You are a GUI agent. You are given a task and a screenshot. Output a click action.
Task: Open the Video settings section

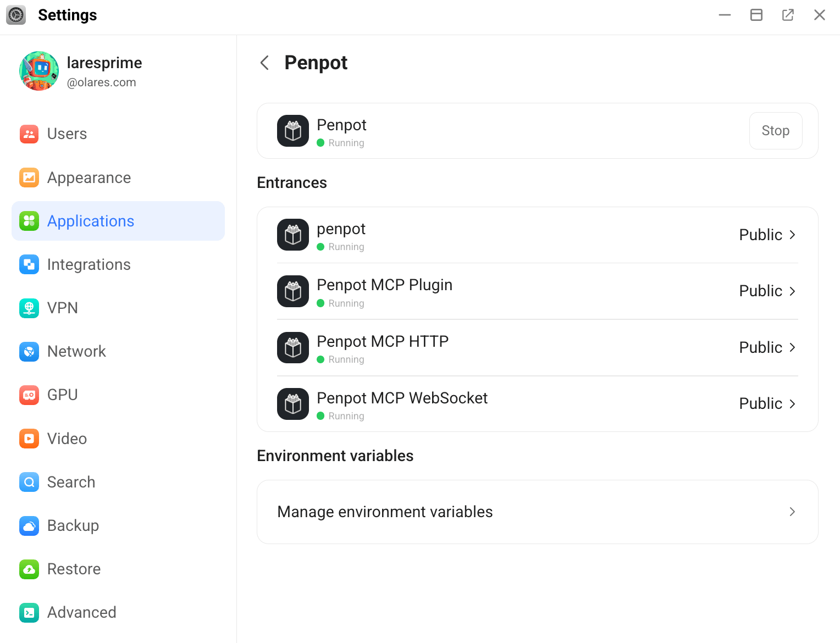pos(118,439)
